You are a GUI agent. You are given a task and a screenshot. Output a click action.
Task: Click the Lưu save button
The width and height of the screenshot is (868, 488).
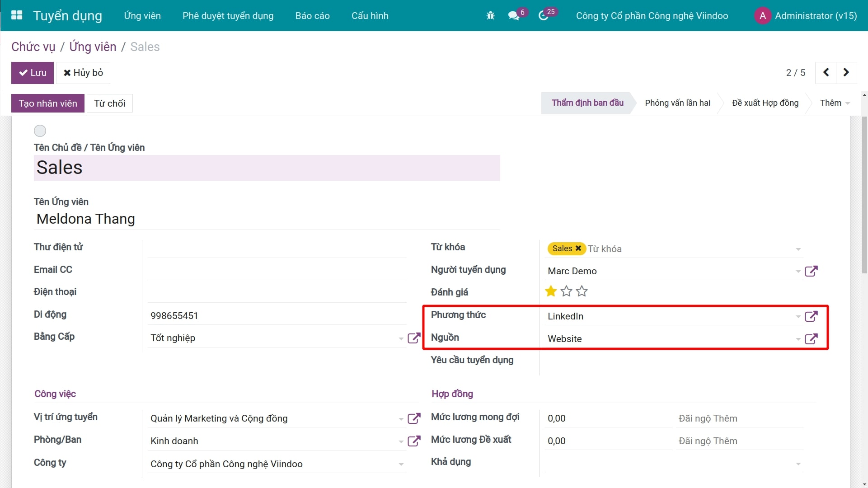click(33, 73)
